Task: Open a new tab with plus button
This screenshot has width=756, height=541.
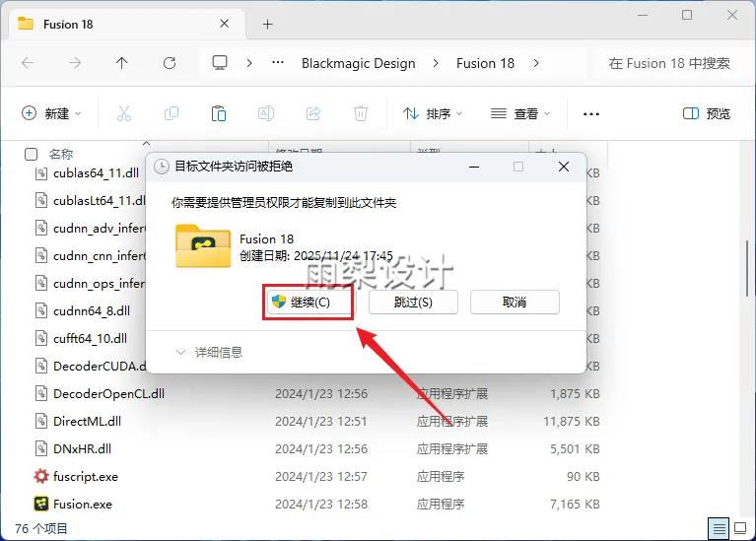Action: point(267,24)
